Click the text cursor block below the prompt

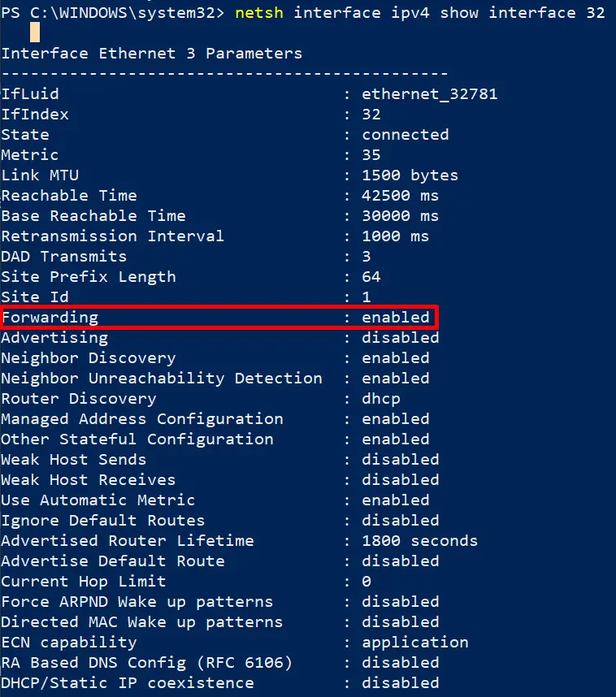pyautogui.click(x=35, y=32)
